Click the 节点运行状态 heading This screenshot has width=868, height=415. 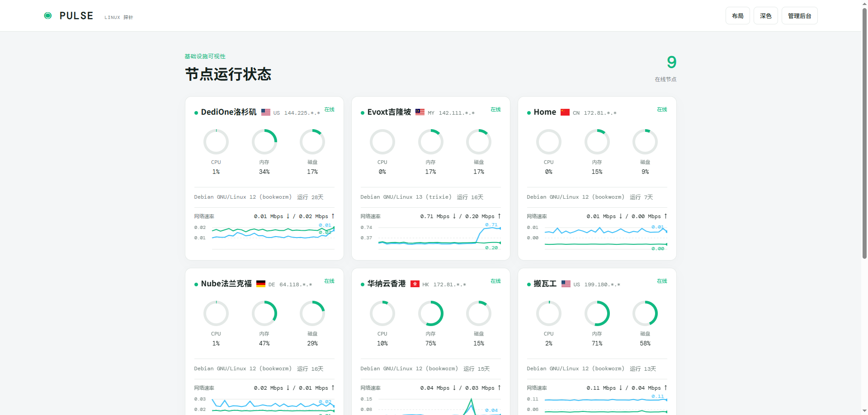[228, 74]
